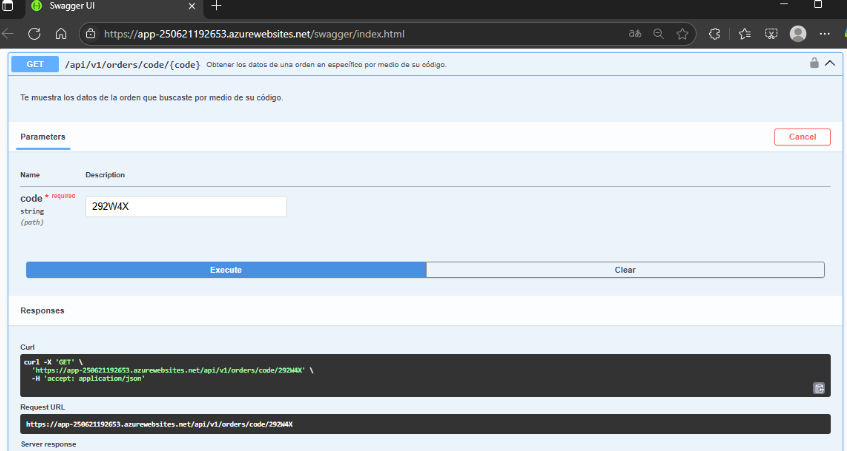Open browser settings and more menu
847x451 pixels.
tap(824, 33)
